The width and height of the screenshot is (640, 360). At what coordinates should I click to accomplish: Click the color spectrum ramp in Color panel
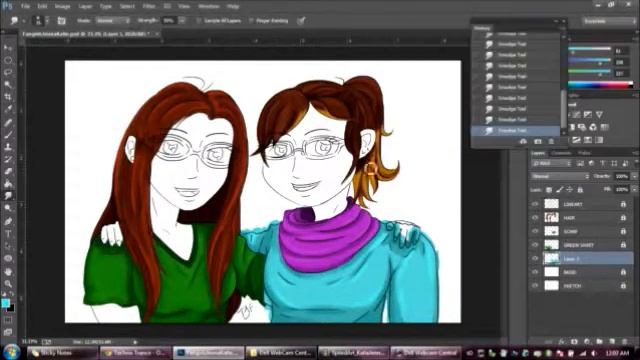(600, 85)
